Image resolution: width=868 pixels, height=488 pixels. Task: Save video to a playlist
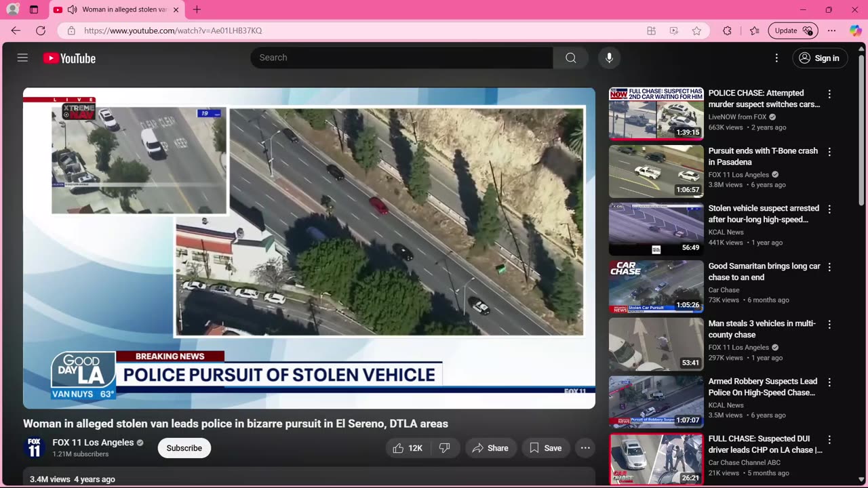pyautogui.click(x=546, y=448)
